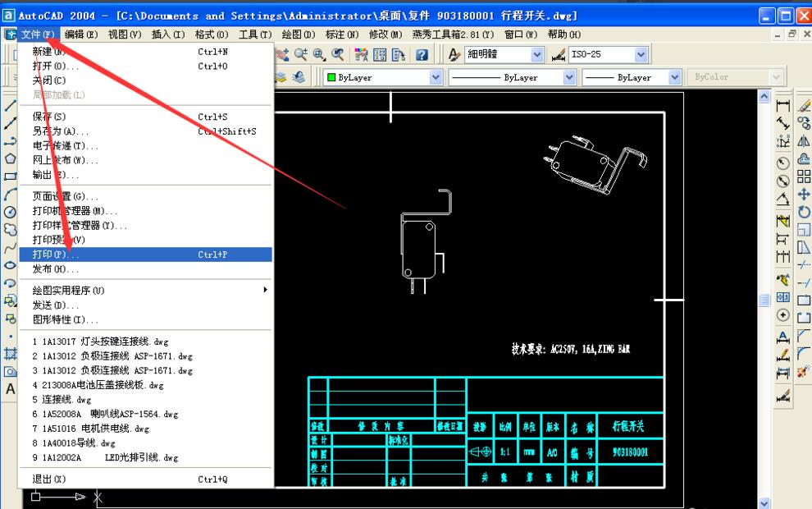812x509 pixels.
Task: Select the Move modify tool
Action: tap(804, 194)
